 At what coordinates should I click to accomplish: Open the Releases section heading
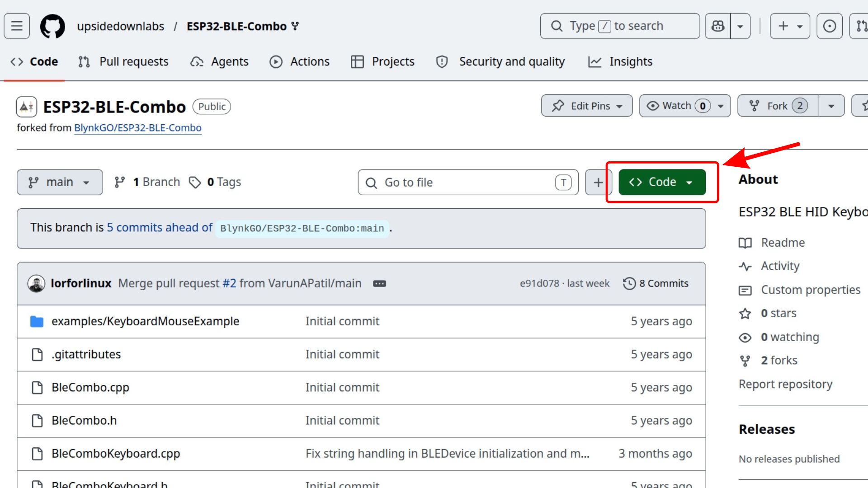coord(767,429)
